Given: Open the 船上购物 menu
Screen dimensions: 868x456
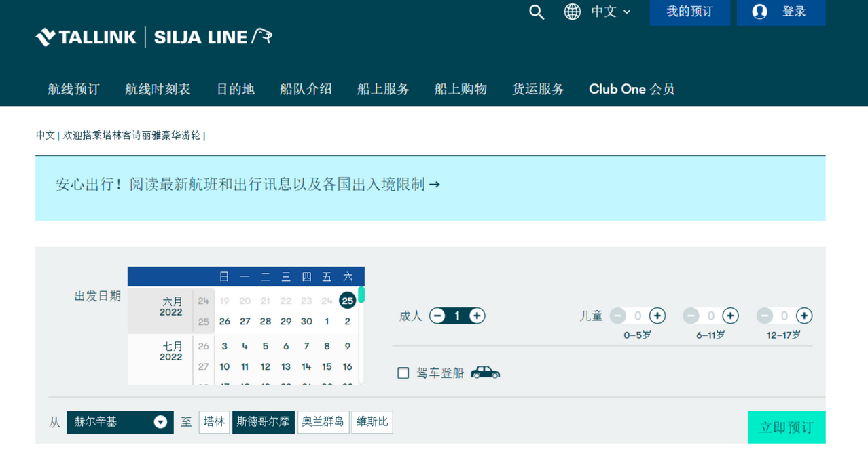Looking at the screenshot, I should 461,89.
